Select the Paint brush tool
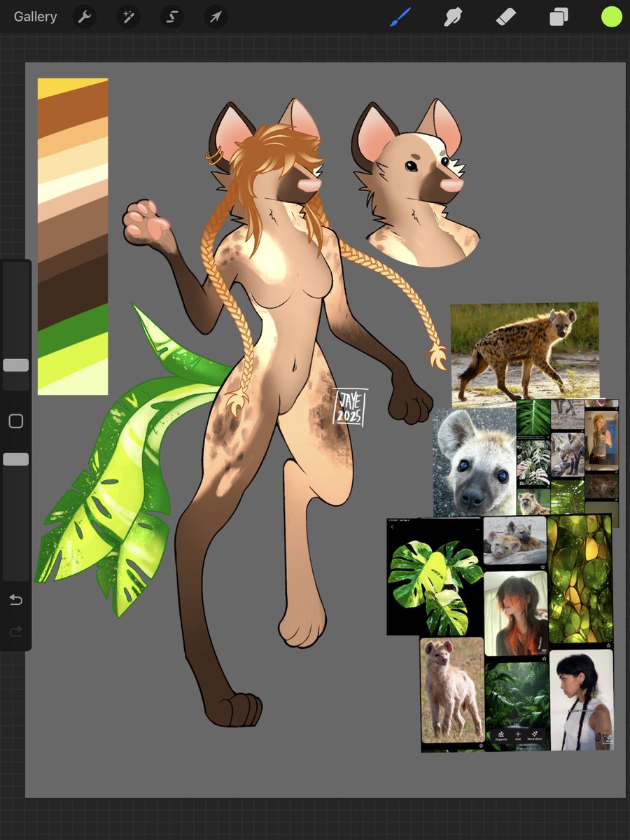The width and height of the screenshot is (630, 840). [400, 17]
